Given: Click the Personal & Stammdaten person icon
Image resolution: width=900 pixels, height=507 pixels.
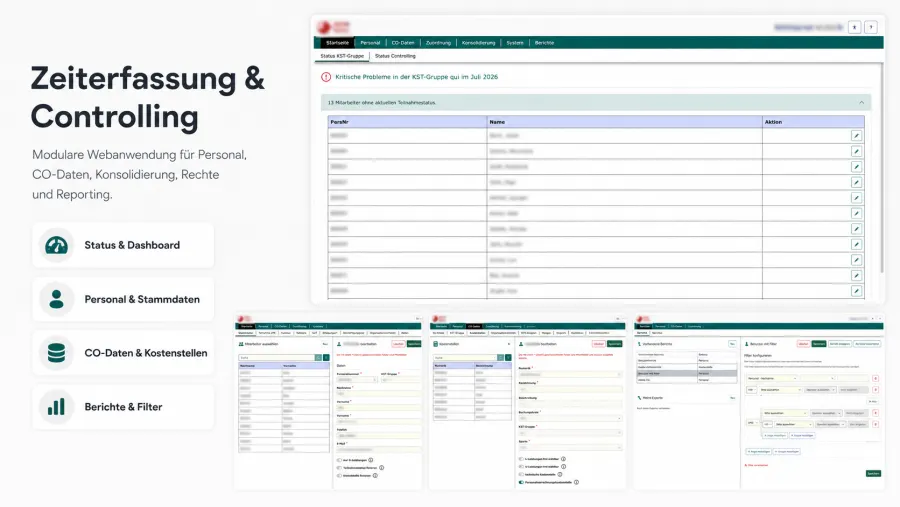Looking at the screenshot, I should click(56, 299).
